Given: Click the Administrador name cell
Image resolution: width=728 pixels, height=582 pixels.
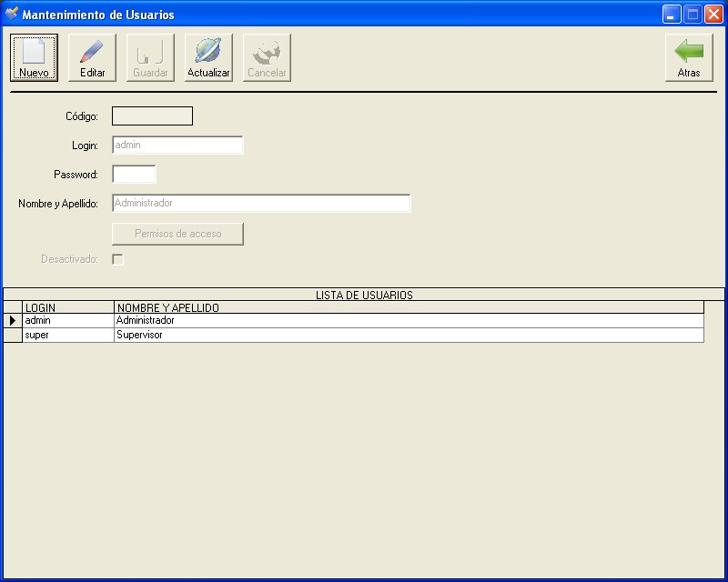Looking at the screenshot, I should point(409,320).
